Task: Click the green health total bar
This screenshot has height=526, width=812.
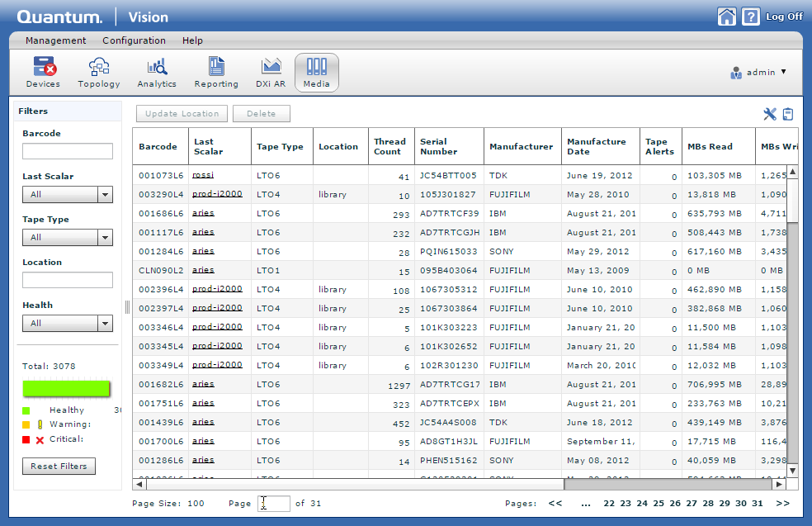Action: tap(66, 389)
